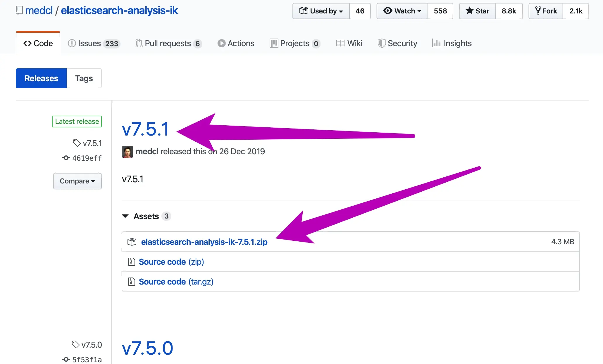Click the package icon beside elasticsearch-analysis-ik-7.5.1.zip
Screen dimensions: 603x364
click(132, 242)
